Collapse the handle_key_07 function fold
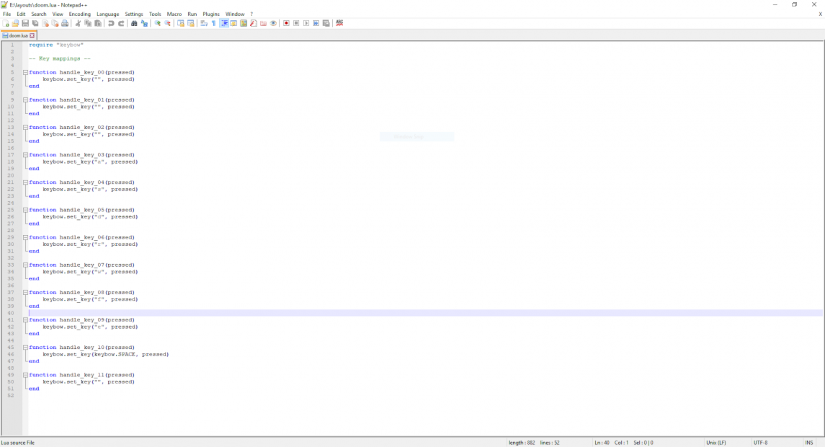The width and height of the screenshot is (825, 447). 25,265
